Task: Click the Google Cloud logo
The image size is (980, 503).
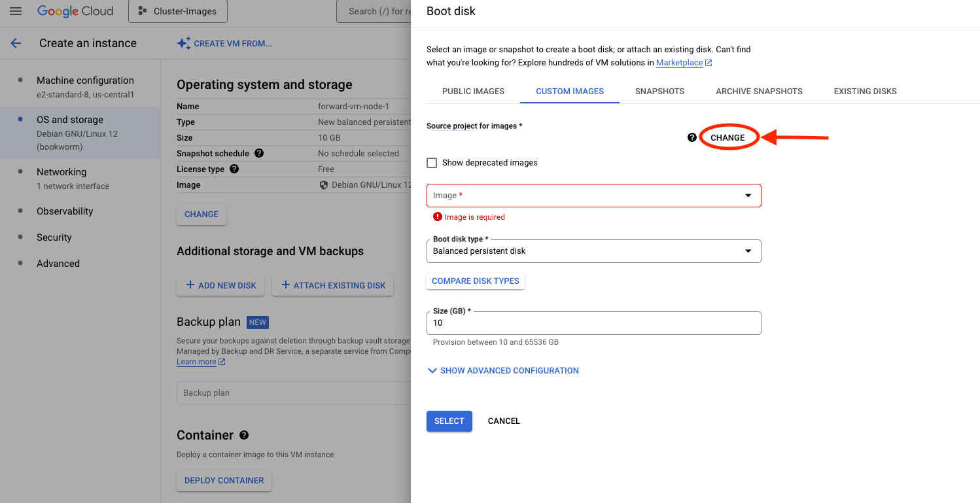Action: [75, 11]
